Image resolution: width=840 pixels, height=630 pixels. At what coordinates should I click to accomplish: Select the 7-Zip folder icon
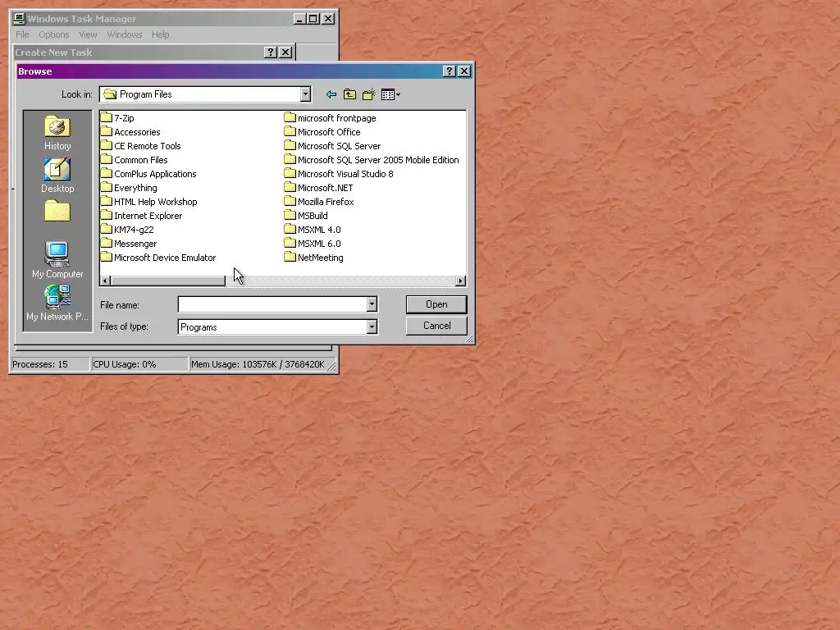pyautogui.click(x=107, y=118)
